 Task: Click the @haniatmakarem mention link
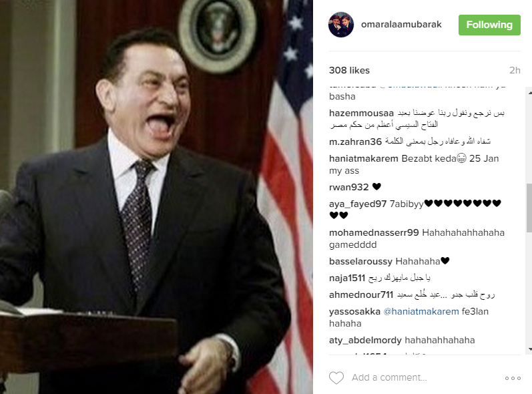click(421, 311)
